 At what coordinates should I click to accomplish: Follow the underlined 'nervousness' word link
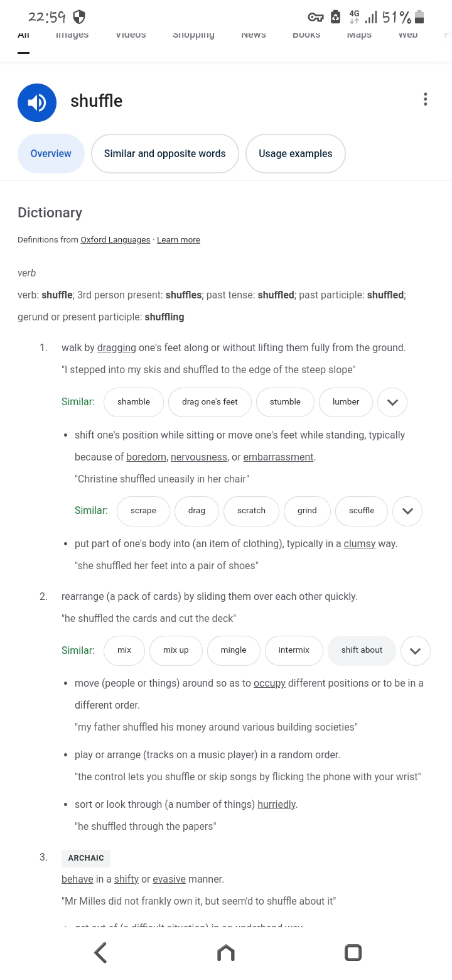coord(199,457)
